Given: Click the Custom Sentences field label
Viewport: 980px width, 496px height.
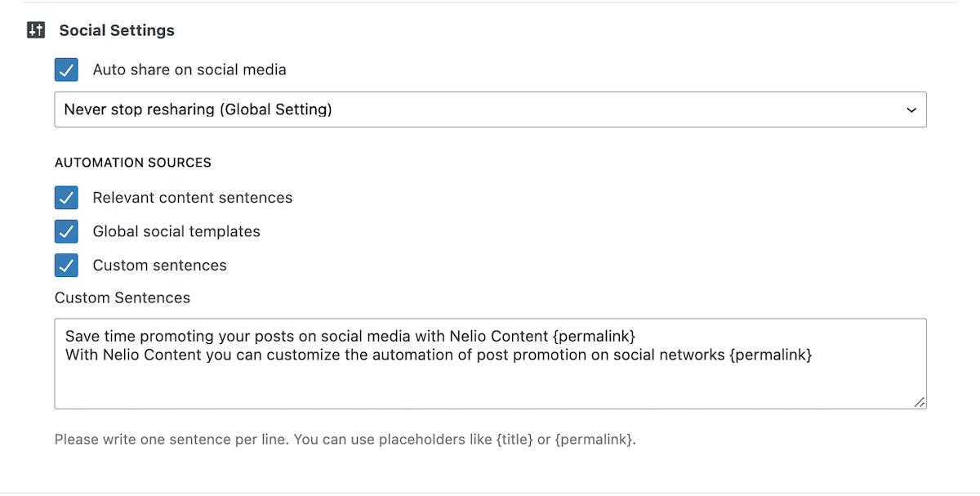Looking at the screenshot, I should coord(122,297).
